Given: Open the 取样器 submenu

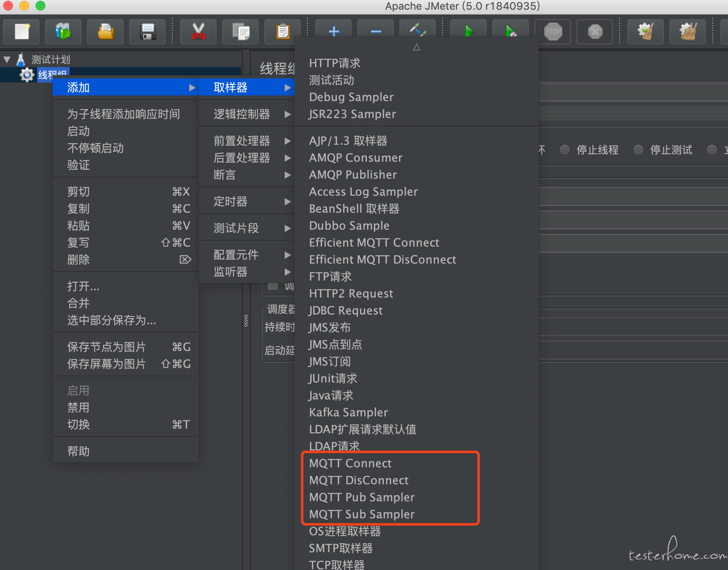Looking at the screenshot, I should click(x=246, y=87).
